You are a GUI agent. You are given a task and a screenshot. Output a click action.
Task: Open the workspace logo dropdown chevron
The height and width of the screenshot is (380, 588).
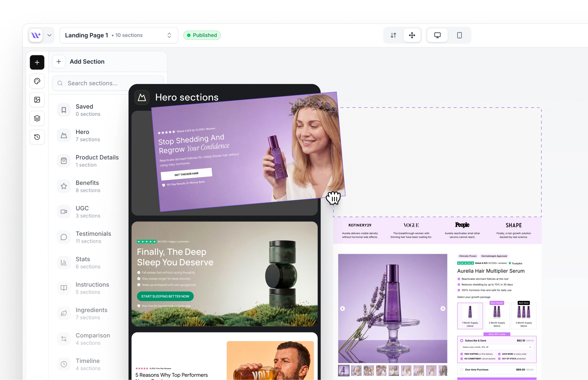49,35
